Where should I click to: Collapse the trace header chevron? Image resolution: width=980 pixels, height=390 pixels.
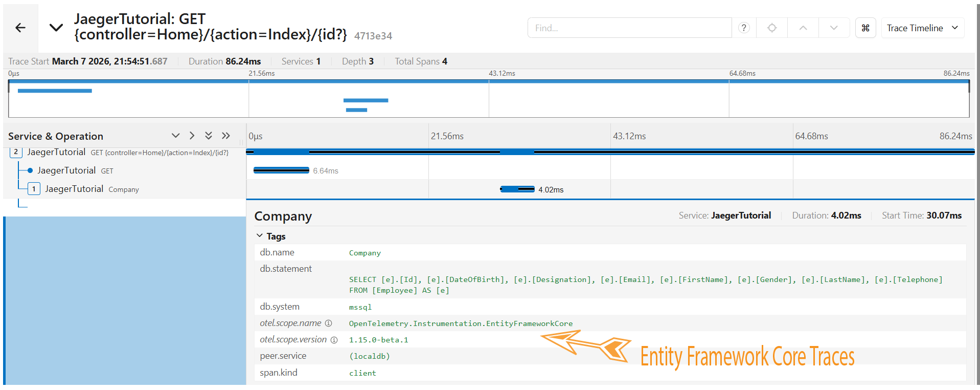[56, 28]
